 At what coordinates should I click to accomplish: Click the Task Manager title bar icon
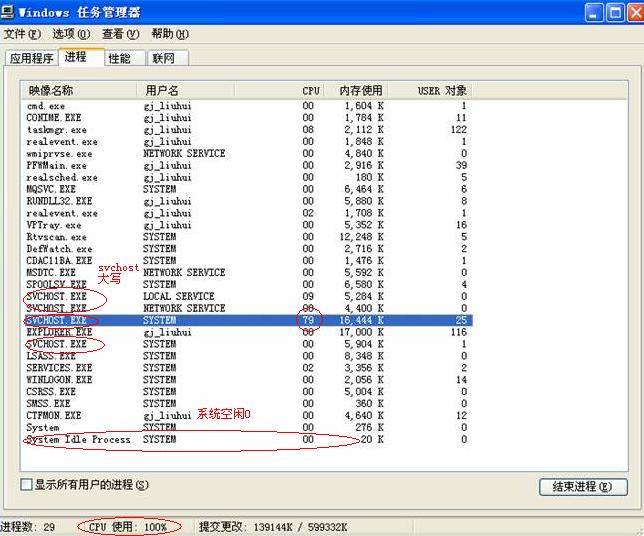coord(7,12)
